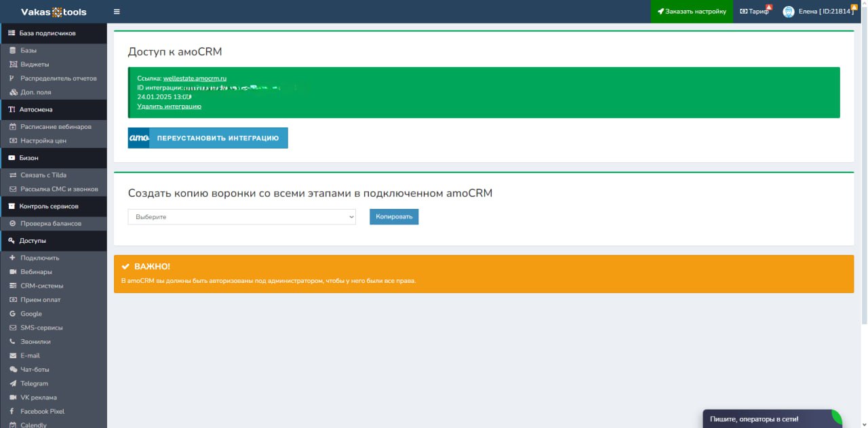Open VK реклама sidebar item
The height and width of the screenshot is (428, 868).
39,397
